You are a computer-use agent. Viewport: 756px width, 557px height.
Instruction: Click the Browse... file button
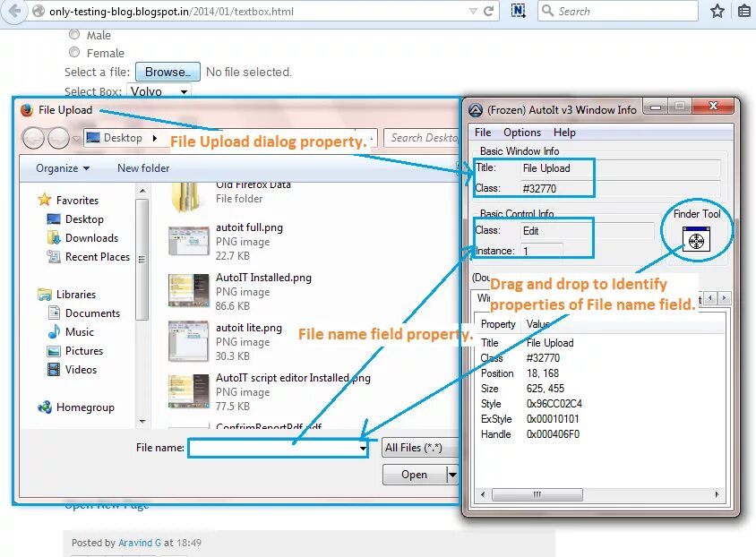(x=168, y=72)
